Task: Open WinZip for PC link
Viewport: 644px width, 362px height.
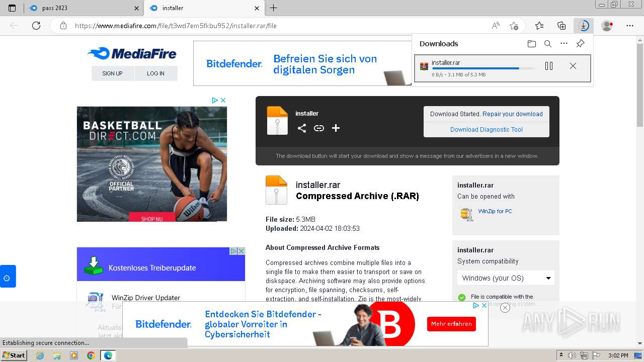Action: (495, 211)
